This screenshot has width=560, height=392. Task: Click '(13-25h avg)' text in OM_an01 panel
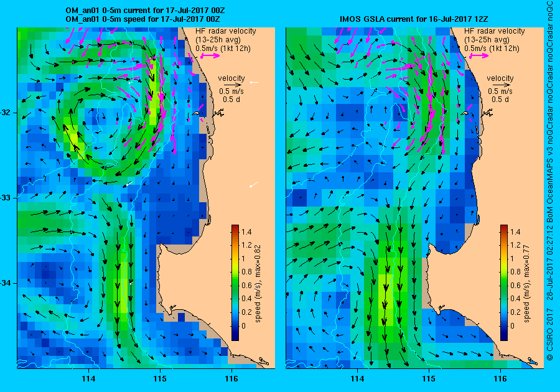[218, 40]
